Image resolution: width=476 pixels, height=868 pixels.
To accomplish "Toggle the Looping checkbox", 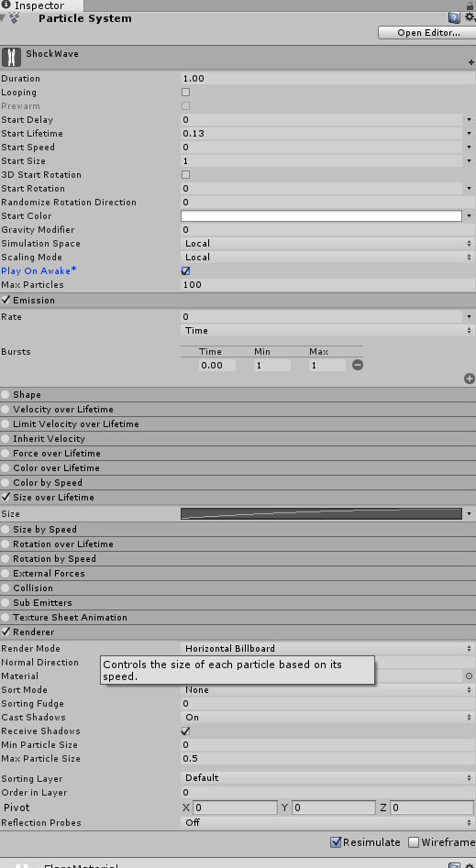I will pyautogui.click(x=185, y=92).
